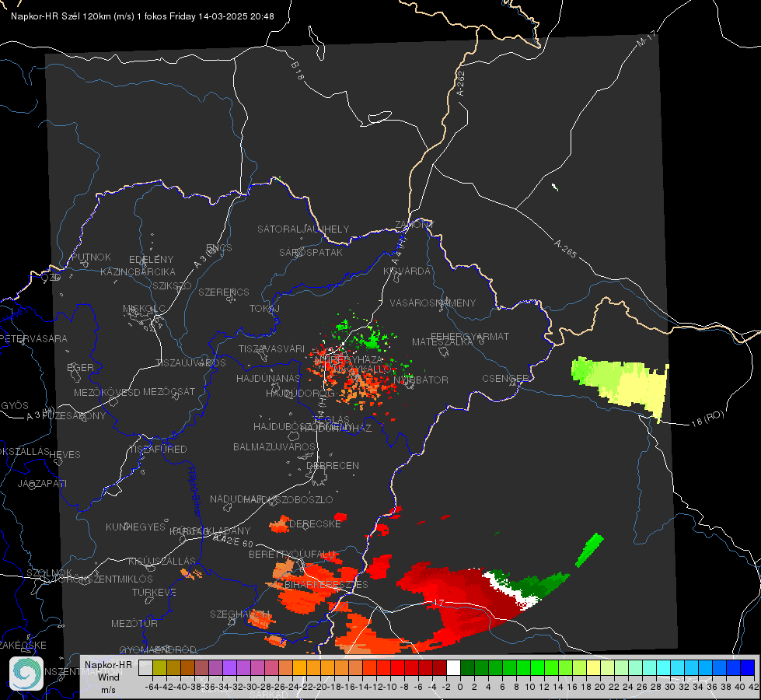This screenshot has width=761, height=700.
Task: Click the TISZAVASVÁRI city label
Action: (272, 348)
